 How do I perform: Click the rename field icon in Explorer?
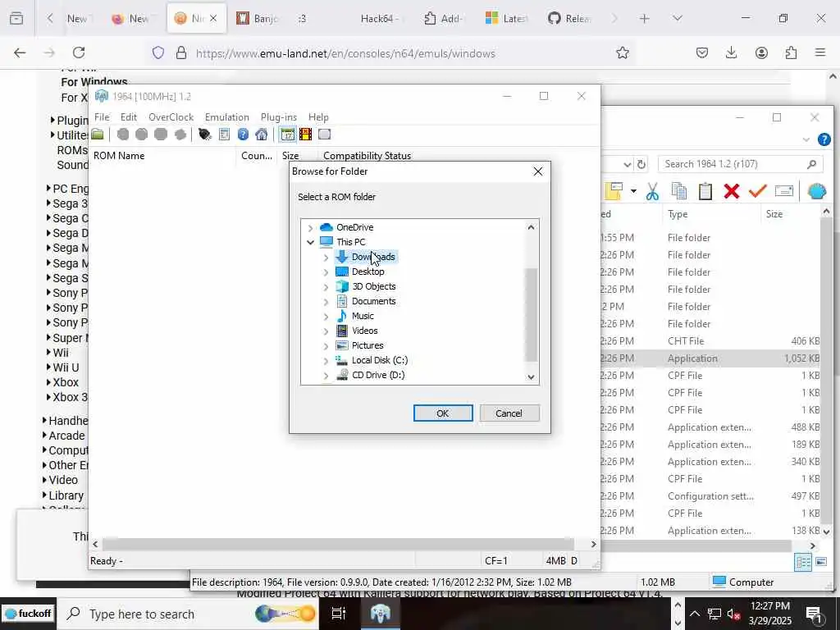[783, 191]
